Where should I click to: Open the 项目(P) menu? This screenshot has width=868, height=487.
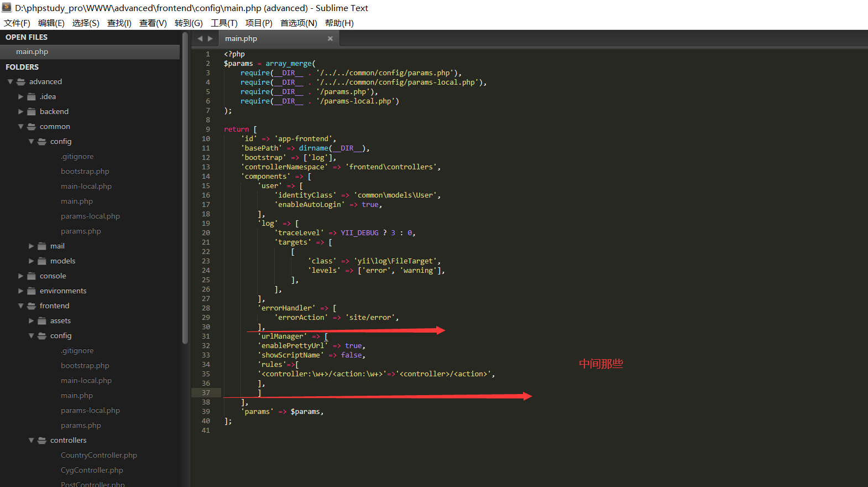259,23
